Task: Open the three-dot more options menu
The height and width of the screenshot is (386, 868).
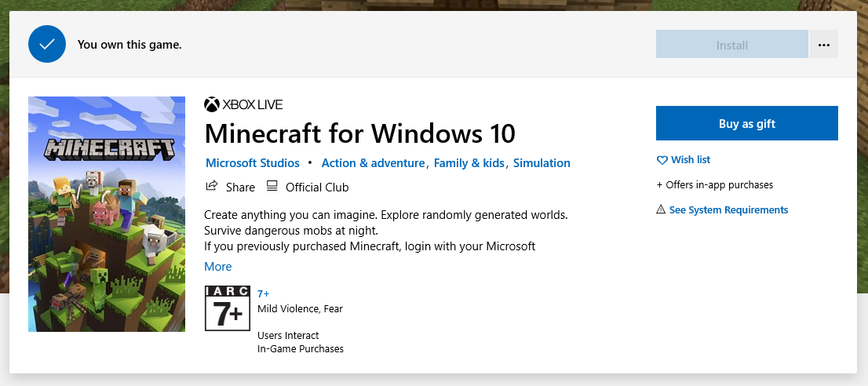Action: [824, 45]
